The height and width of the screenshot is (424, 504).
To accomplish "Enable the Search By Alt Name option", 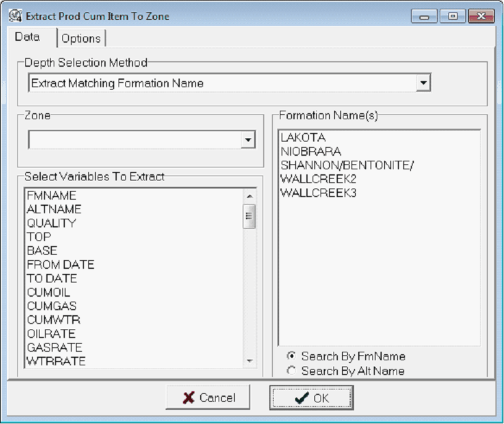I will pos(291,371).
